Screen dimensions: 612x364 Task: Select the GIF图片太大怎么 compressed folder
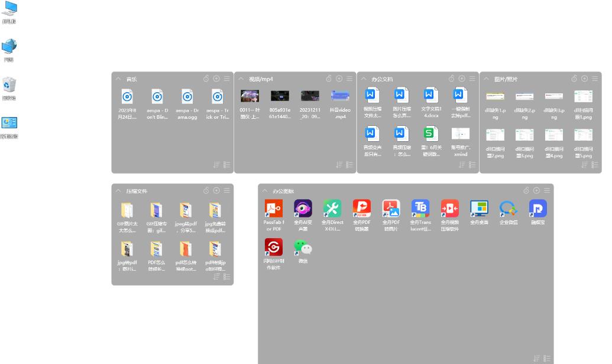(x=127, y=210)
